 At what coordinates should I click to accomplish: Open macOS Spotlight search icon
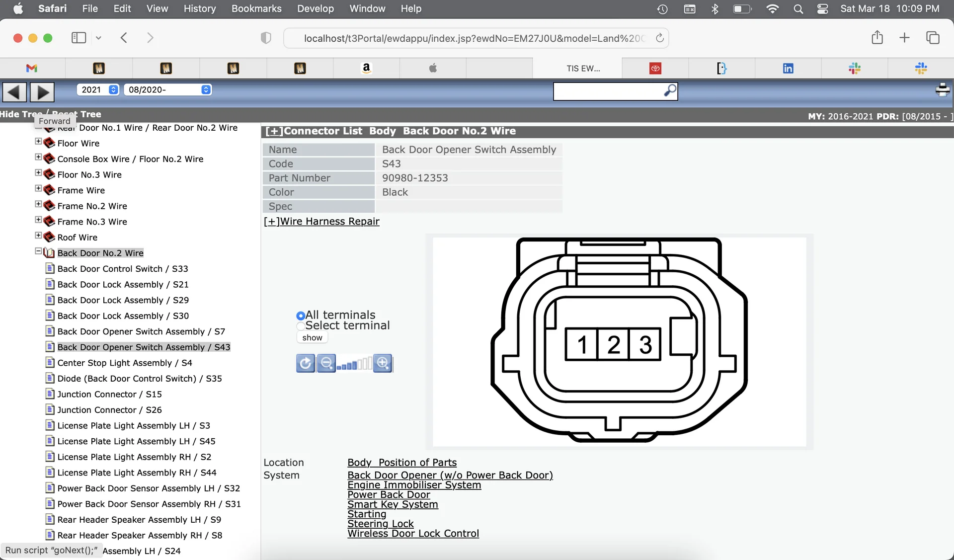(x=798, y=9)
